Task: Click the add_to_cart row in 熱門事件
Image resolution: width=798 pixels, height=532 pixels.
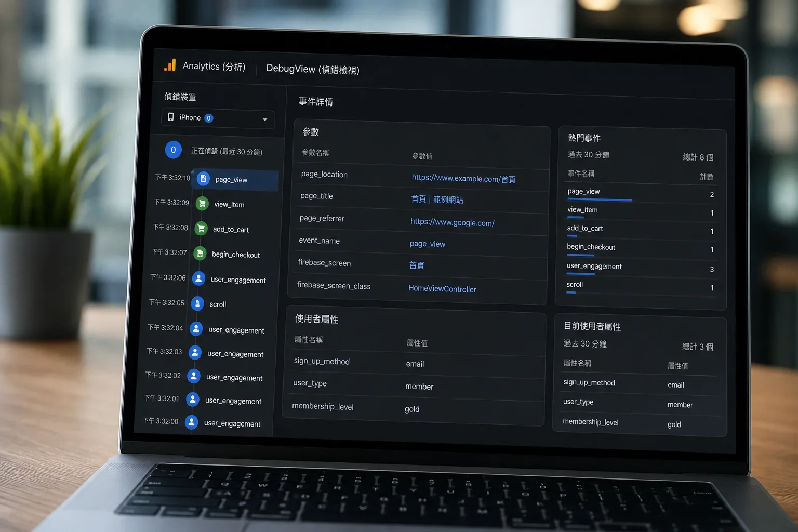Action: [x=640, y=230]
